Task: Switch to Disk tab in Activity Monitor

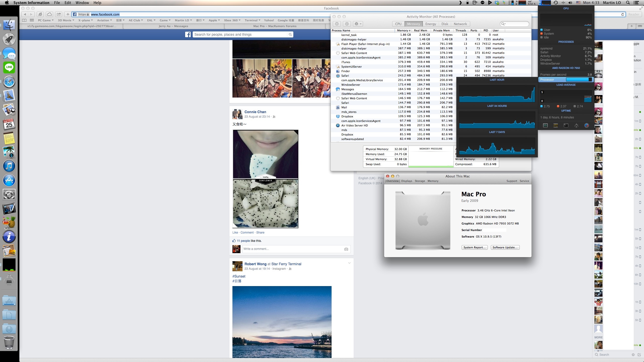Action: [445, 24]
